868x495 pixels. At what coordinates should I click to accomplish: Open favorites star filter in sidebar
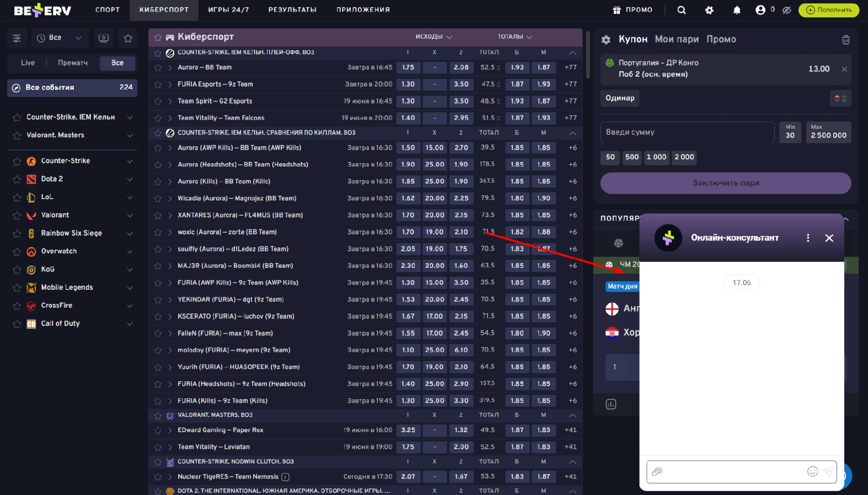pyautogui.click(x=128, y=38)
